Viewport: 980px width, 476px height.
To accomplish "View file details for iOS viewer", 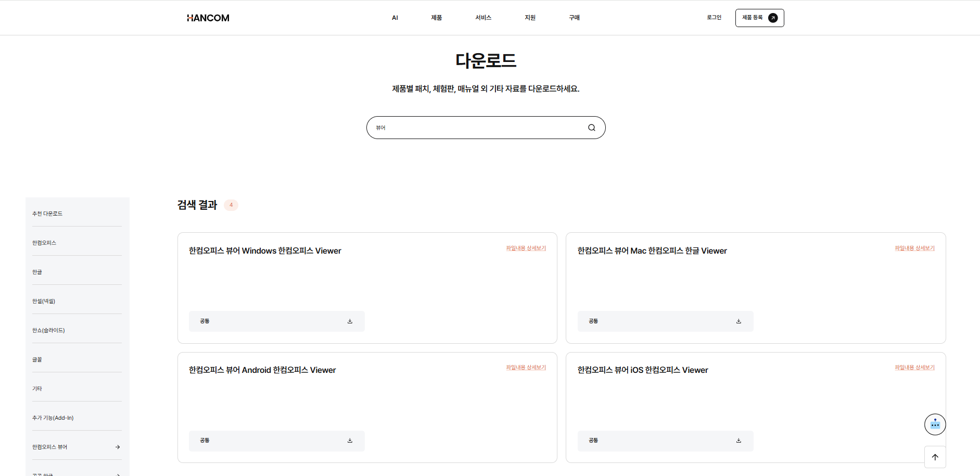I will (914, 368).
